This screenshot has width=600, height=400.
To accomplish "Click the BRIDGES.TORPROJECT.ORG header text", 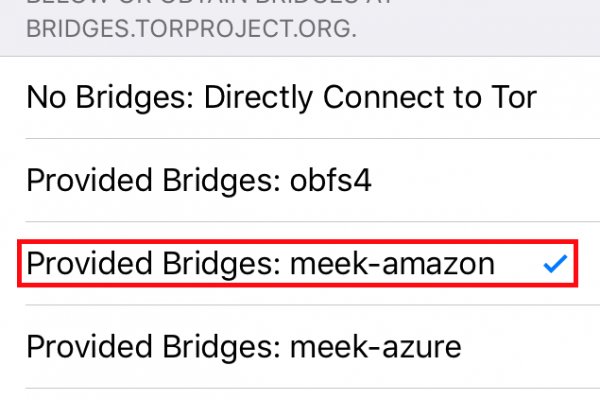I will point(188,28).
